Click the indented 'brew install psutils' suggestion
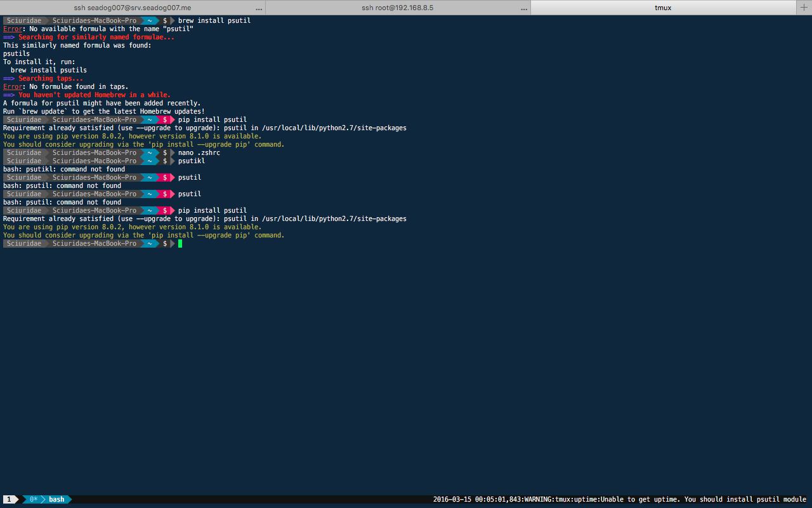Viewport: 812px width, 508px height. point(49,70)
